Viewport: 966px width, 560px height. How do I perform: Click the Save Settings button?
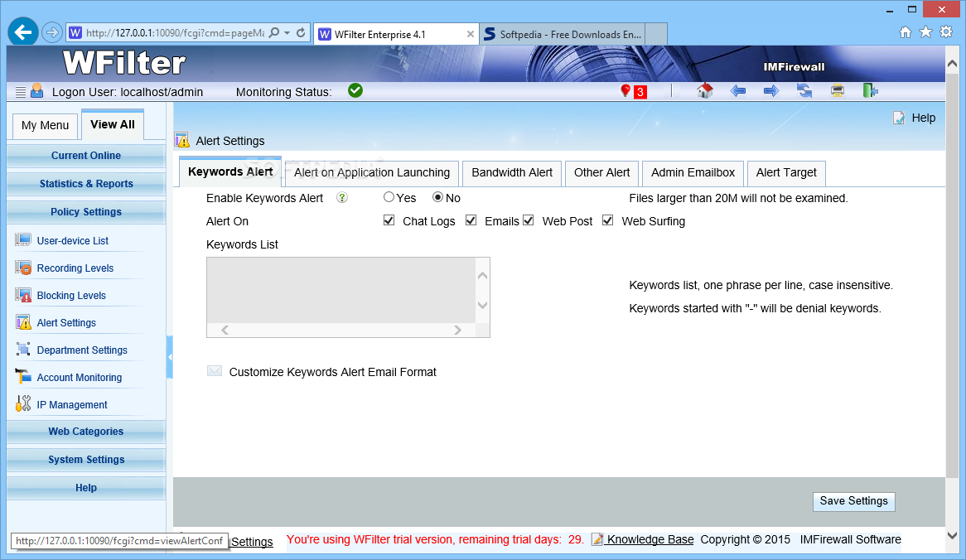coord(853,501)
